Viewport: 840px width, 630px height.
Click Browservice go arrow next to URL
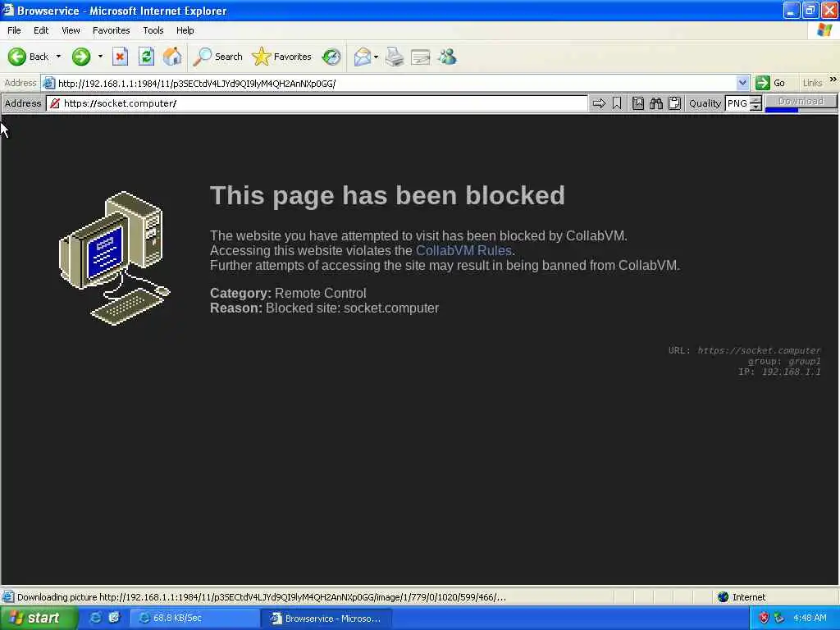(599, 103)
